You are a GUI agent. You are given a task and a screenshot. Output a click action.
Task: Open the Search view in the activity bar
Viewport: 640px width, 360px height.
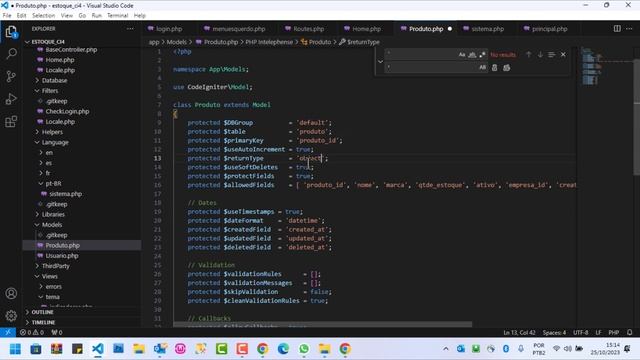[11, 54]
